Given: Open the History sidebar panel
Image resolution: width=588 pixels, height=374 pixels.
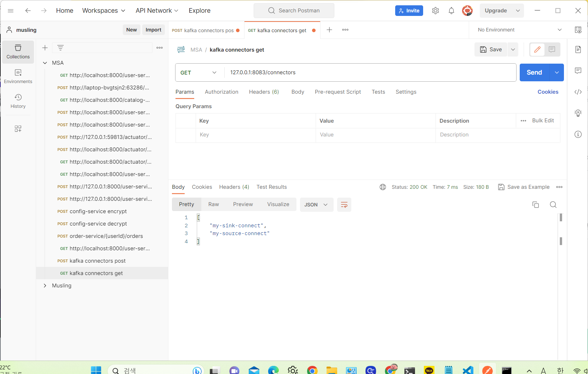Looking at the screenshot, I should coord(18,101).
